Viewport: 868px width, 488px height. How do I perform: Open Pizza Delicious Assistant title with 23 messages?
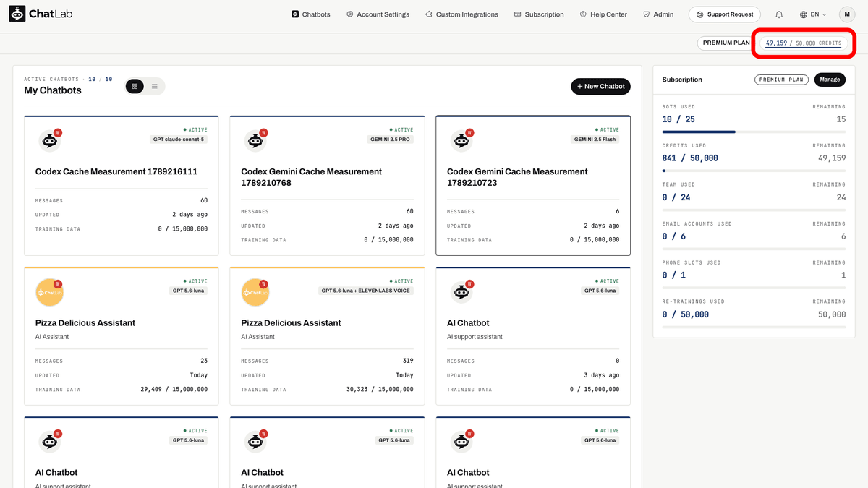(x=85, y=322)
